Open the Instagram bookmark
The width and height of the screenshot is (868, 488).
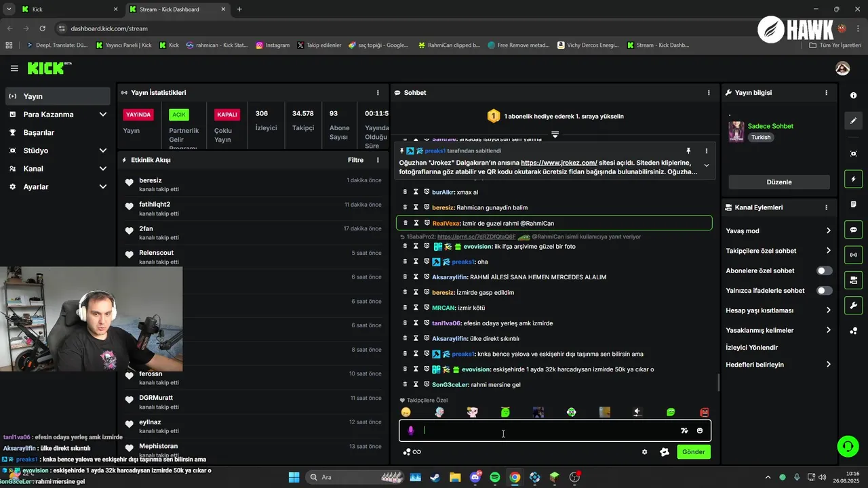click(x=273, y=45)
